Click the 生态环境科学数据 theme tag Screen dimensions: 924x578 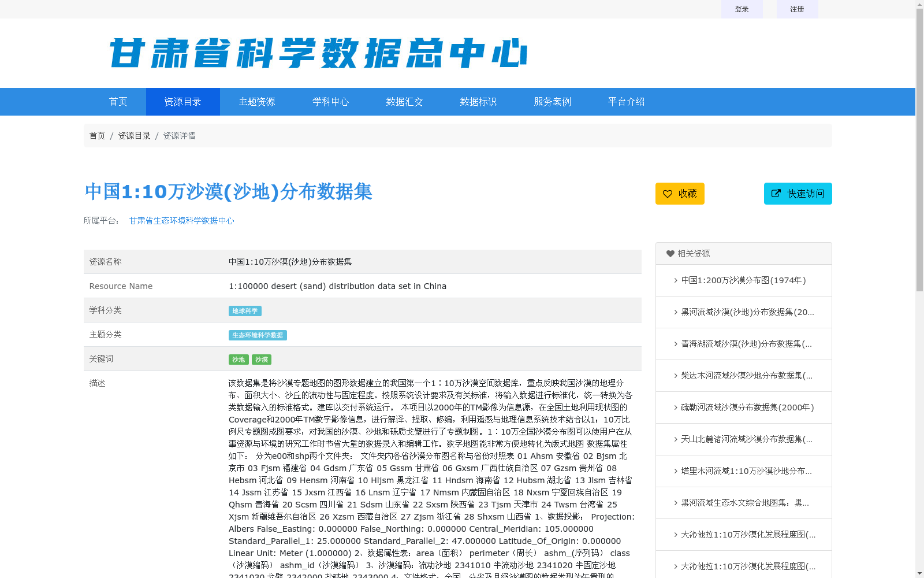point(258,335)
